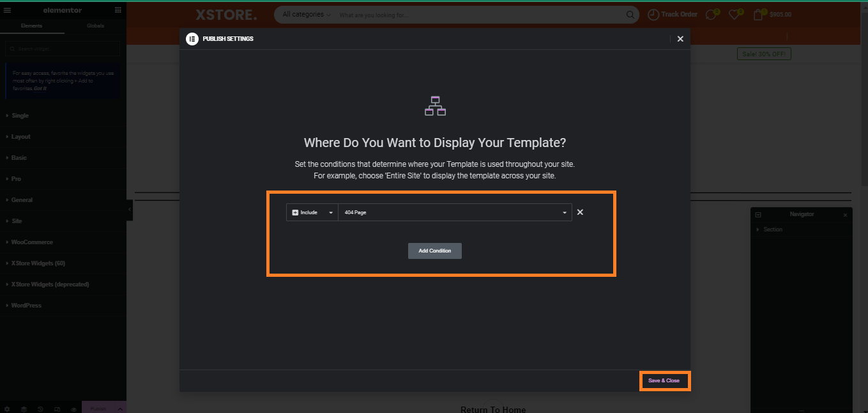The width and height of the screenshot is (868, 413).
Task: Open the Navigator layers icon in bottom bar
Action: coord(24,409)
